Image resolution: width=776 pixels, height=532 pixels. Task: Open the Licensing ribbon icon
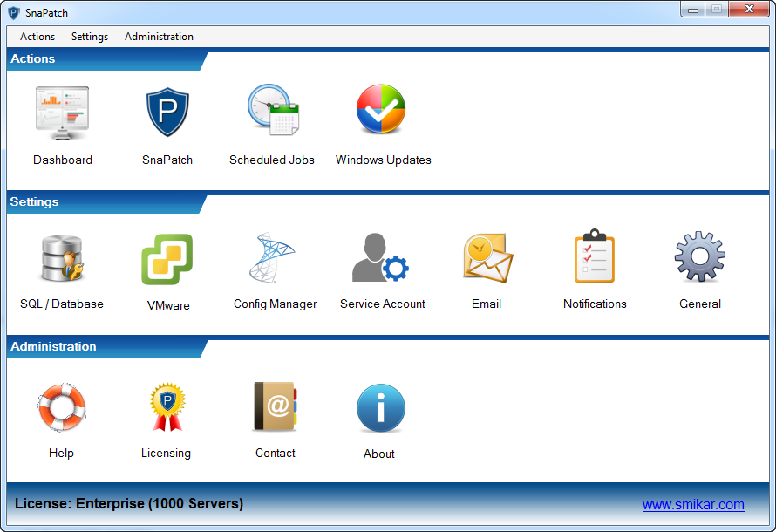click(167, 406)
